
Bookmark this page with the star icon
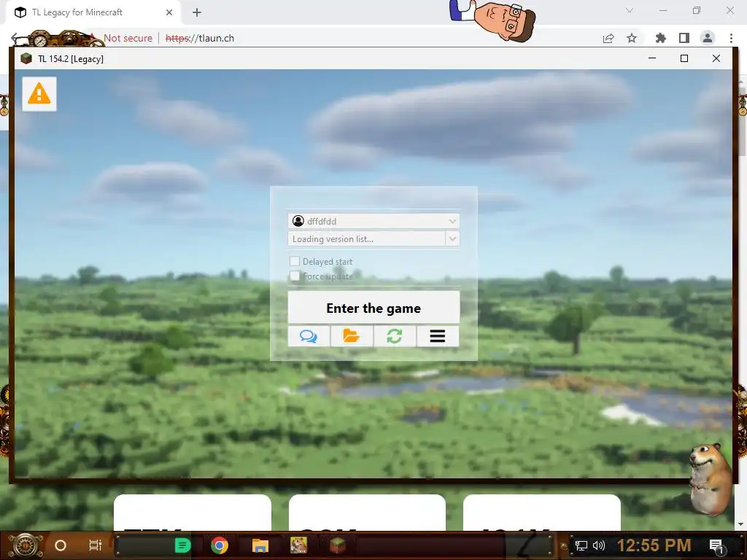tap(632, 38)
